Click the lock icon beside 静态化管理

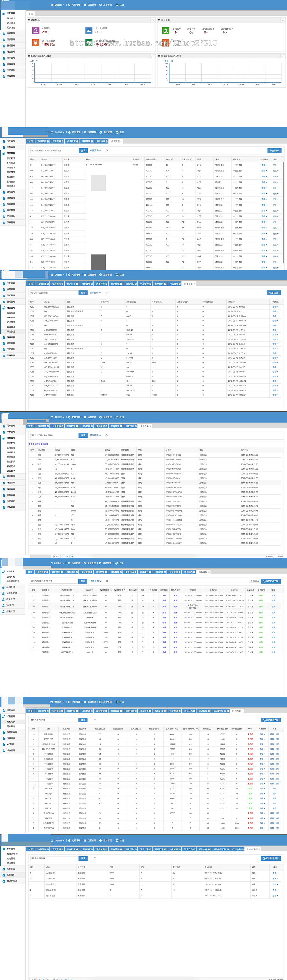coord(4,881)
